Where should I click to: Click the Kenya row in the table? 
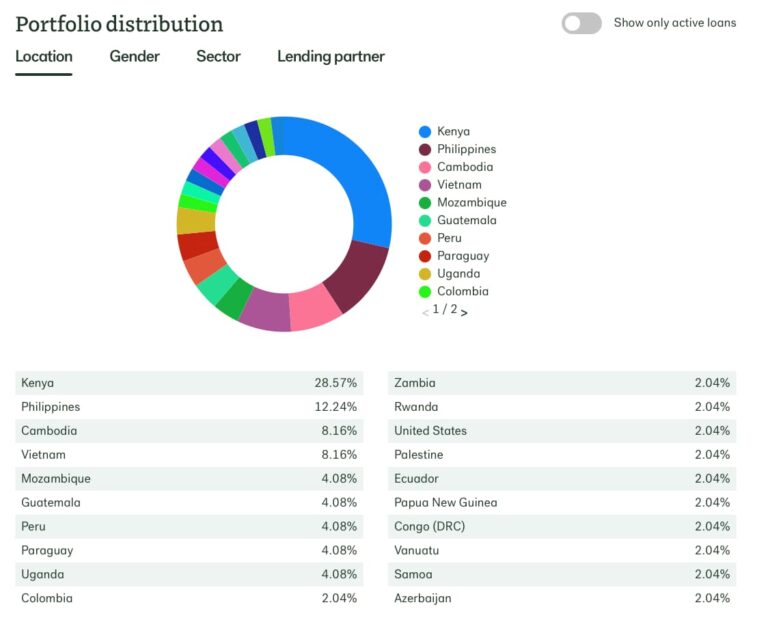click(x=188, y=383)
